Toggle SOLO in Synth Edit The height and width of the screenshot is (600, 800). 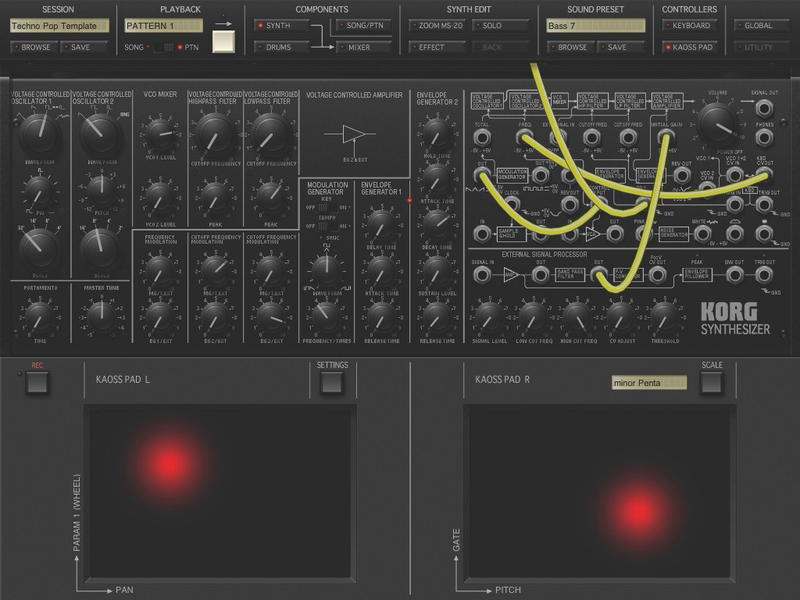tap(500, 26)
